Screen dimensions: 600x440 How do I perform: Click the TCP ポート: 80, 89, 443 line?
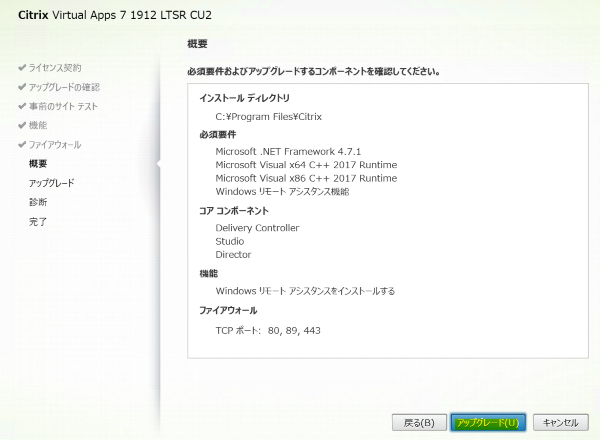268,331
